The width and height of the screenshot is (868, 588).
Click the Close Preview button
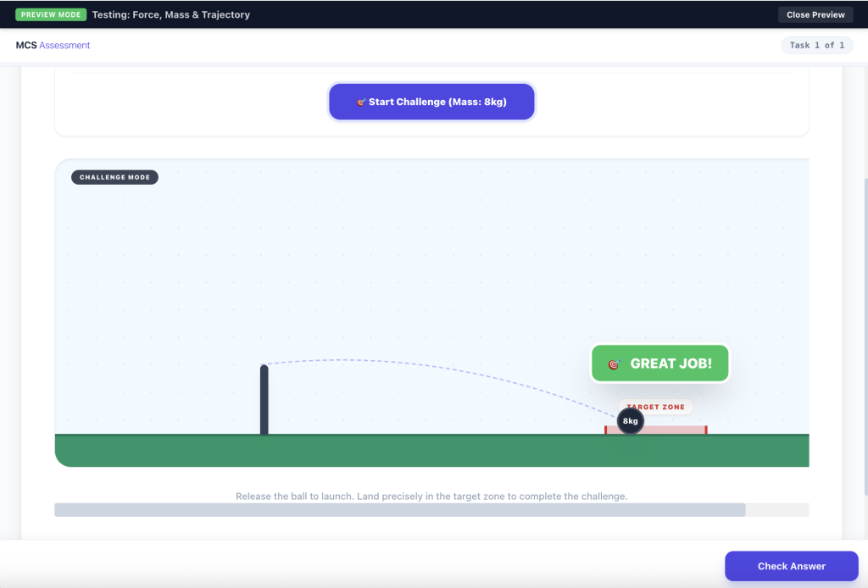click(x=815, y=14)
